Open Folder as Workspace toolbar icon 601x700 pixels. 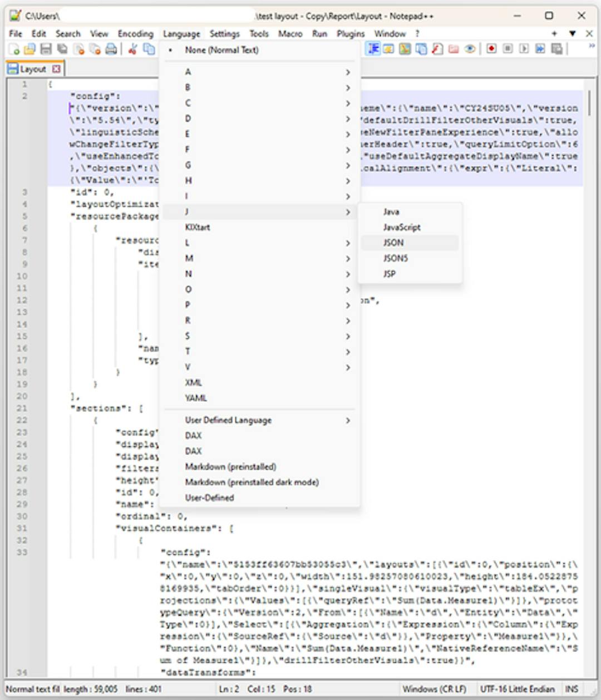click(454, 49)
